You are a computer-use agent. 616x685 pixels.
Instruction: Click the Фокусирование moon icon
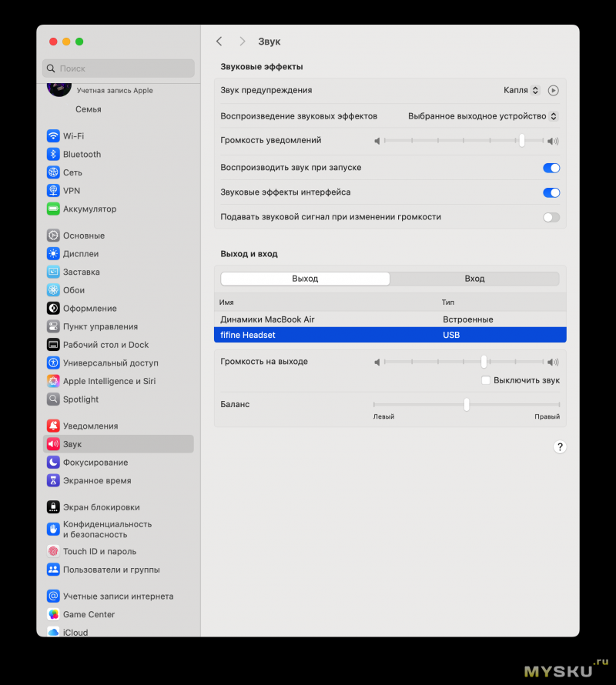coord(53,463)
